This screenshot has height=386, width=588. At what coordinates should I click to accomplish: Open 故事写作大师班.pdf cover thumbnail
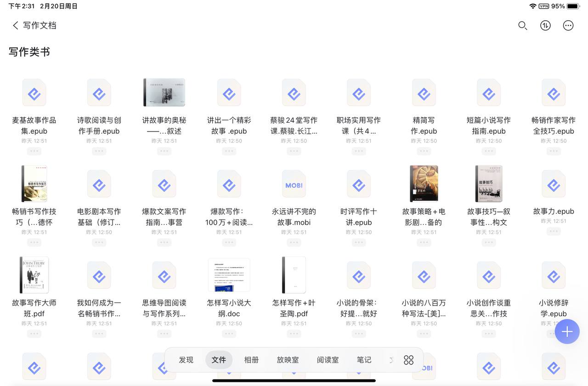[x=34, y=275]
